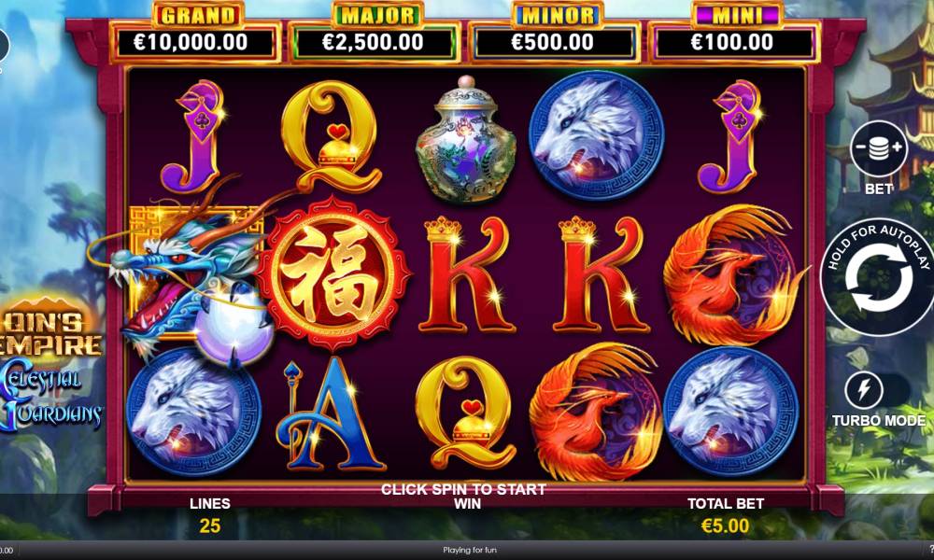Click the red Fu lucky coin symbol
This screenshot has width=934, height=560.
point(333,273)
